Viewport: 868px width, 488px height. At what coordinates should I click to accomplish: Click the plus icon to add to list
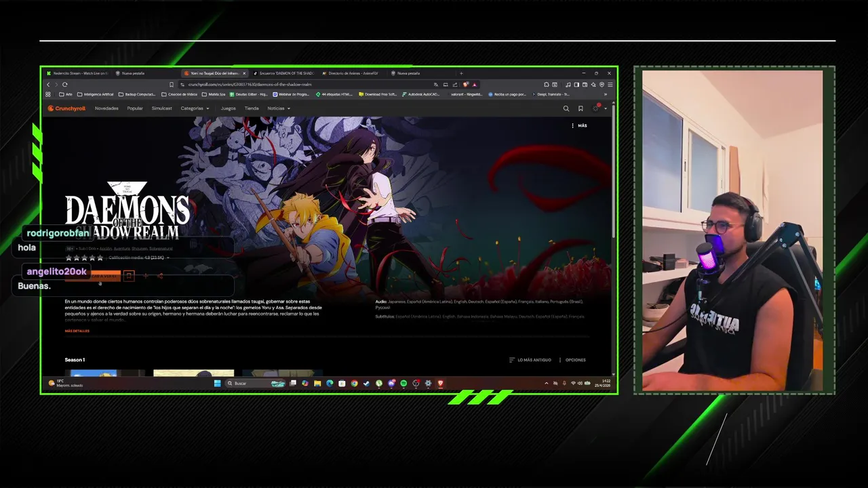(x=146, y=276)
